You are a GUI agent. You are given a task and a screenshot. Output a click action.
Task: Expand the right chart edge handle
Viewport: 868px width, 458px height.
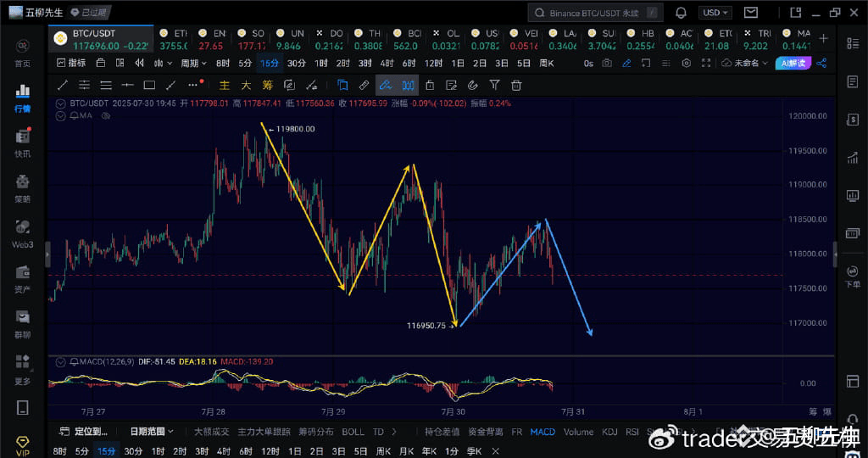pyautogui.click(x=835, y=254)
